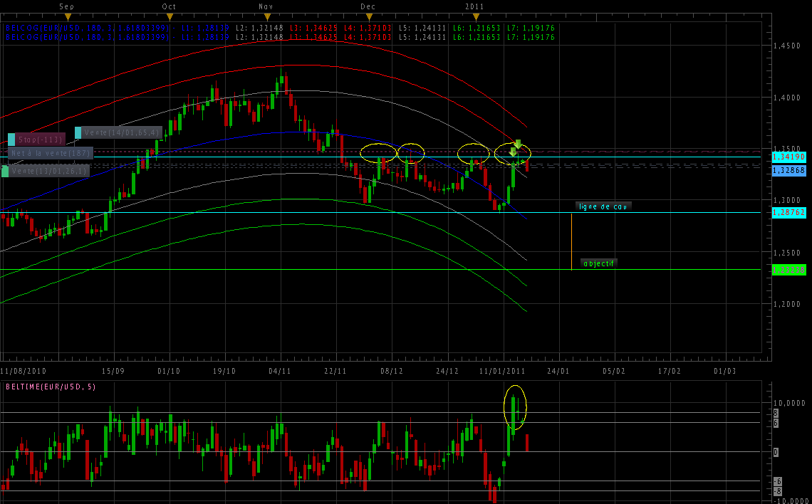
Task: Select the 'objectif' annotation label
Action: pyautogui.click(x=598, y=263)
